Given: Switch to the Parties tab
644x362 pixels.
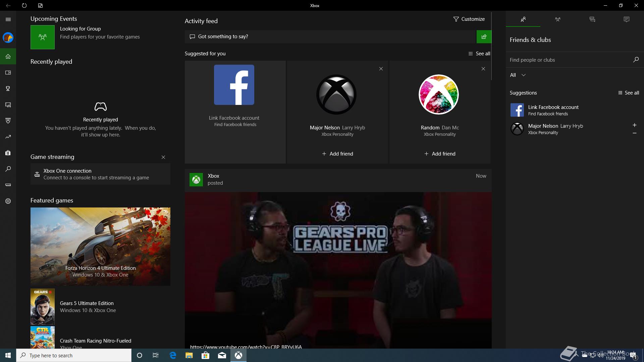Looking at the screenshot, I should tap(557, 19).
